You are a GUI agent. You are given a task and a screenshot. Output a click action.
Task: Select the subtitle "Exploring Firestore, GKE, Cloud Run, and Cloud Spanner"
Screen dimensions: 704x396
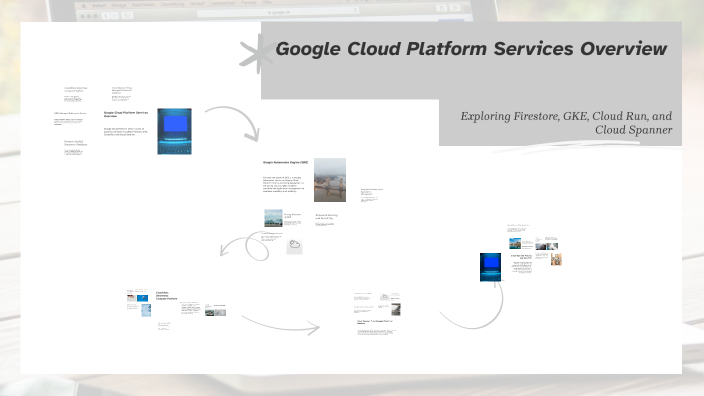566,123
